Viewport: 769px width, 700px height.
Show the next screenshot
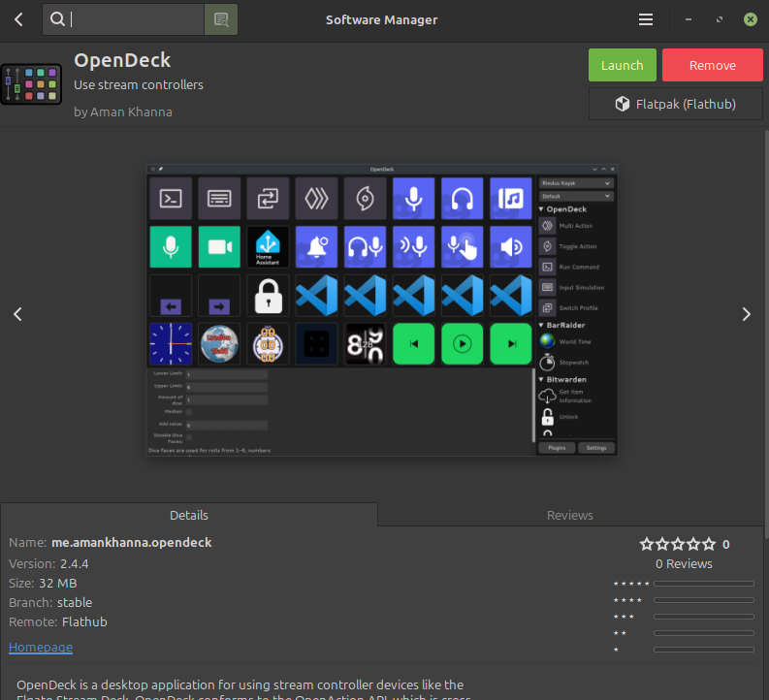point(746,314)
